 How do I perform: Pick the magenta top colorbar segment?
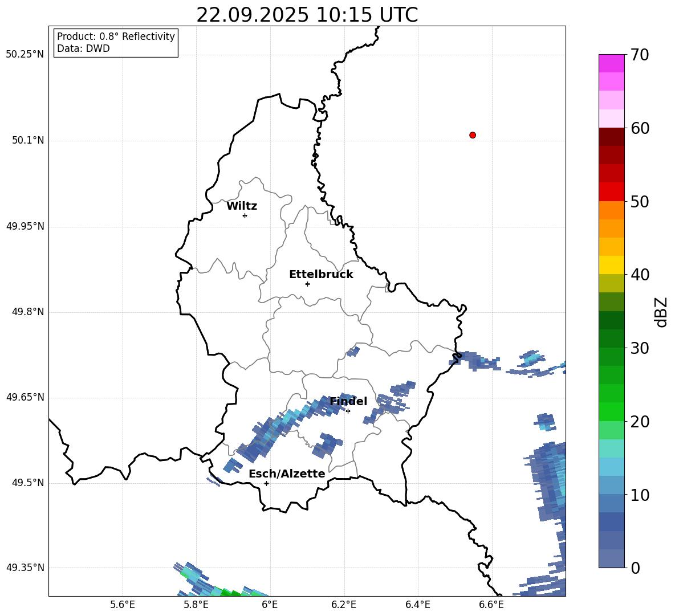point(611,64)
